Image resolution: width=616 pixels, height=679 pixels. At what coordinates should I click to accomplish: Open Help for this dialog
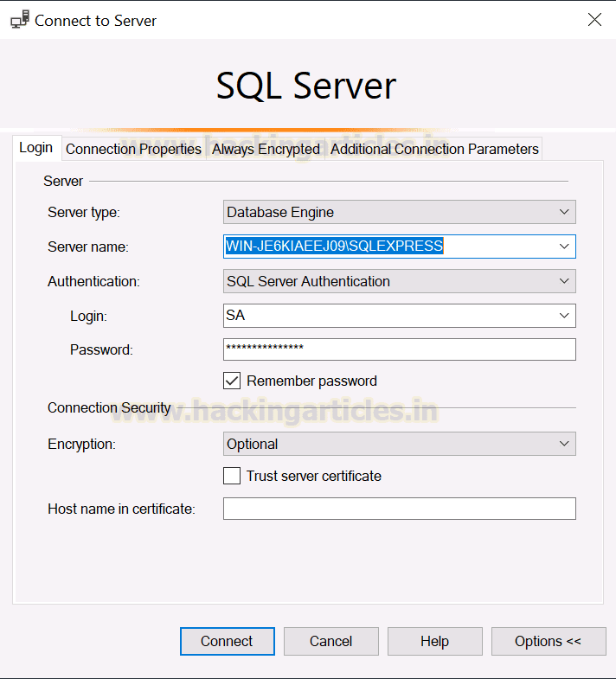[434, 641]
